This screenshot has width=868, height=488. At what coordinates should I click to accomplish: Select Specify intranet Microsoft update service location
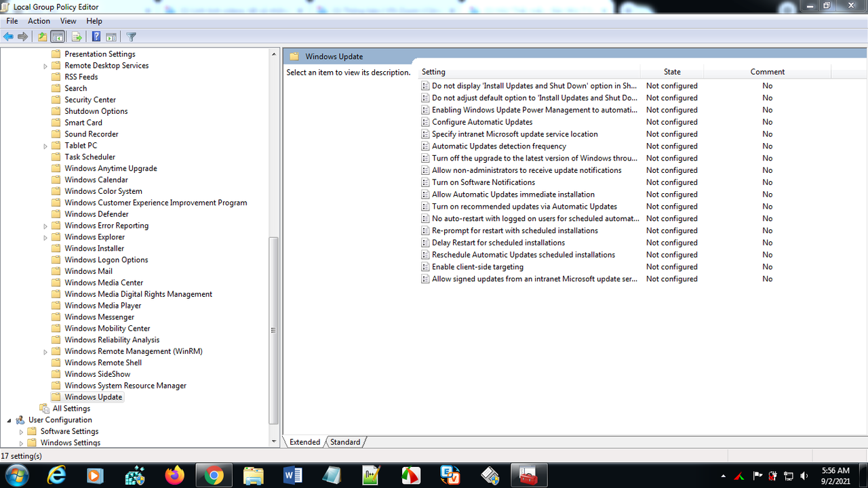pos(515,134)
